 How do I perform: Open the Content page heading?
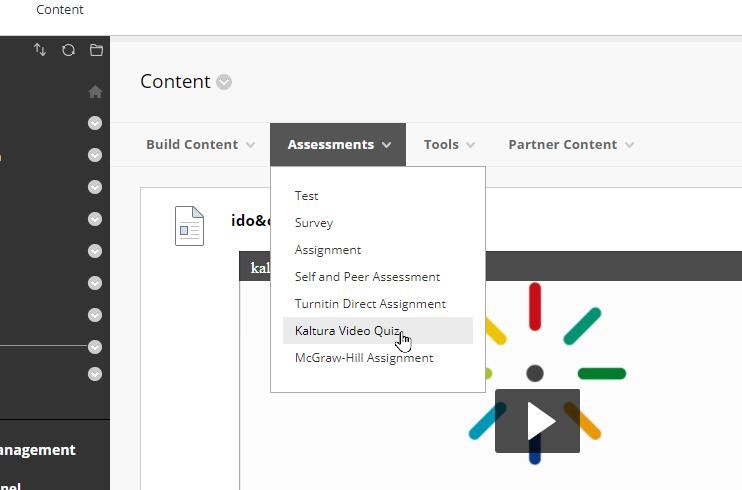point(175,81)
